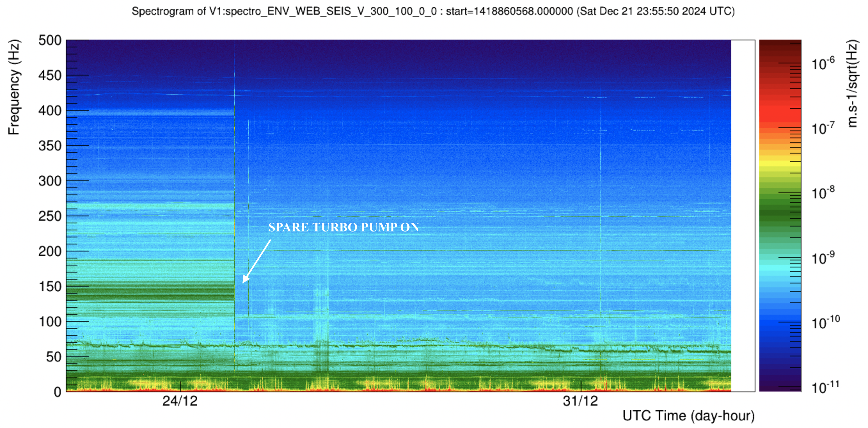This screenshot has width=868, height=428.
Task: Click the 'SPARE TURBO PUMP ON' annotation label
Action: (343, 227)
